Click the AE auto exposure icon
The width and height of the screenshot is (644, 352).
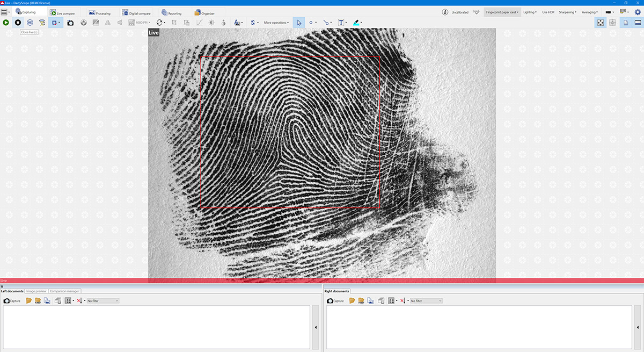(30, 23)
